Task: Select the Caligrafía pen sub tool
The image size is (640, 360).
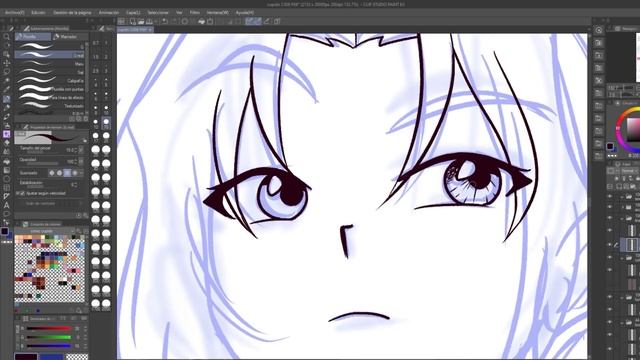Action: click(50, 80)
